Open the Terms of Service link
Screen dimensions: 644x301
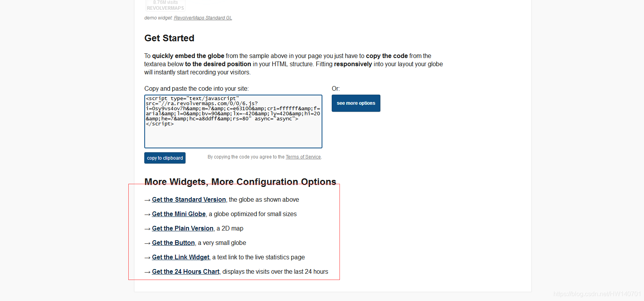(303, 157)
